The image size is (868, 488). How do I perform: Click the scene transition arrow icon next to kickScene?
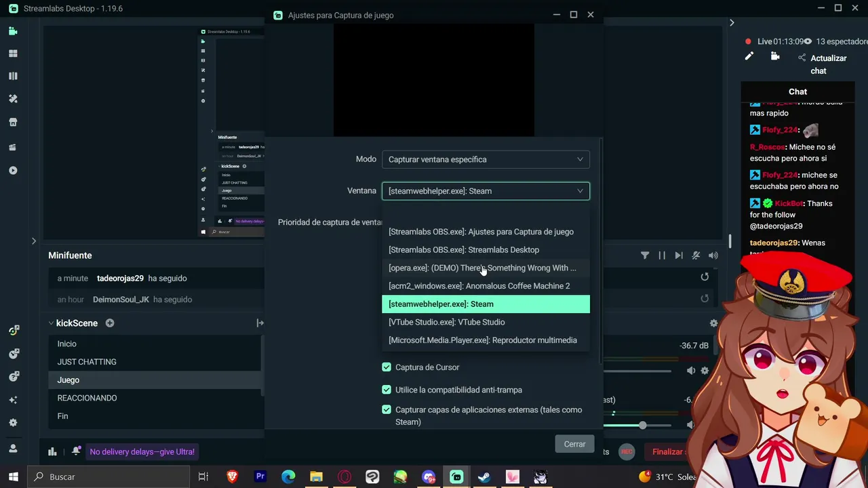pos(260,323)
